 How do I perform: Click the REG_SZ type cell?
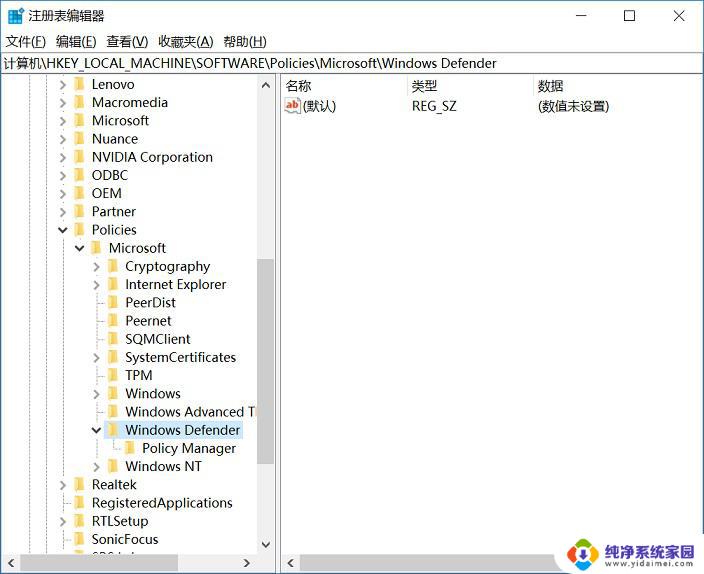tap(434, 106)
